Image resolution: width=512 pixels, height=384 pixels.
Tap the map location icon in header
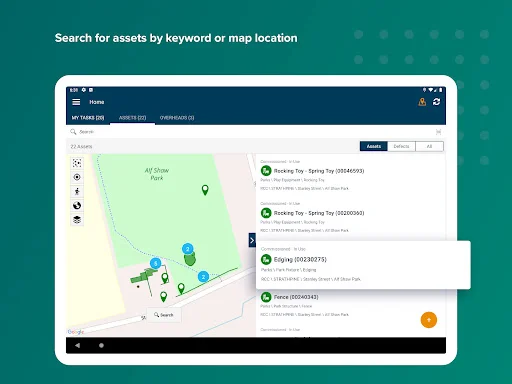point(422,102)
